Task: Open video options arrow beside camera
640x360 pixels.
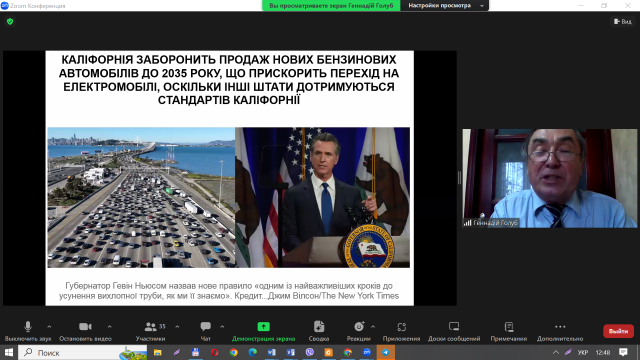Action: (109, 327)
